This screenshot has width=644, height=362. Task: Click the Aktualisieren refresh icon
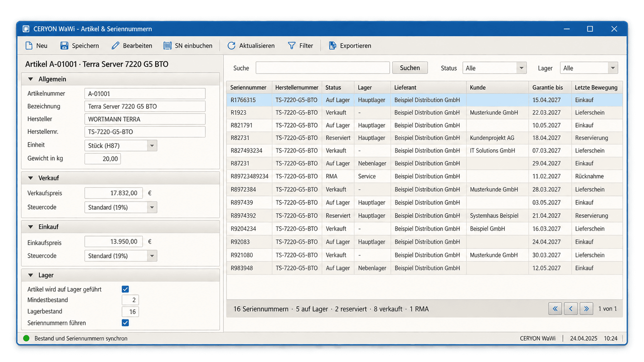231,46
